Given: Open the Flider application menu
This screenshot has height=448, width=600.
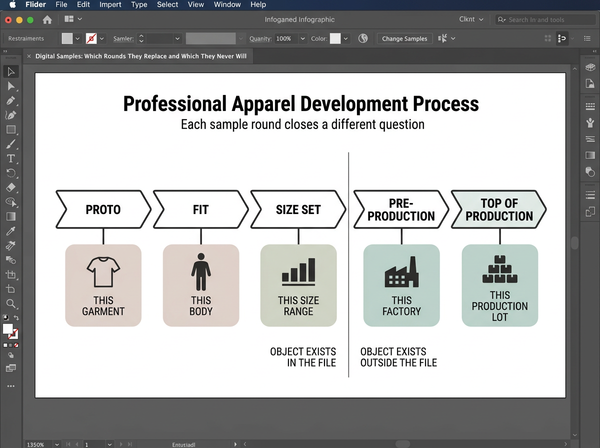Looking at the screenshot, I should tap(36, 5).
